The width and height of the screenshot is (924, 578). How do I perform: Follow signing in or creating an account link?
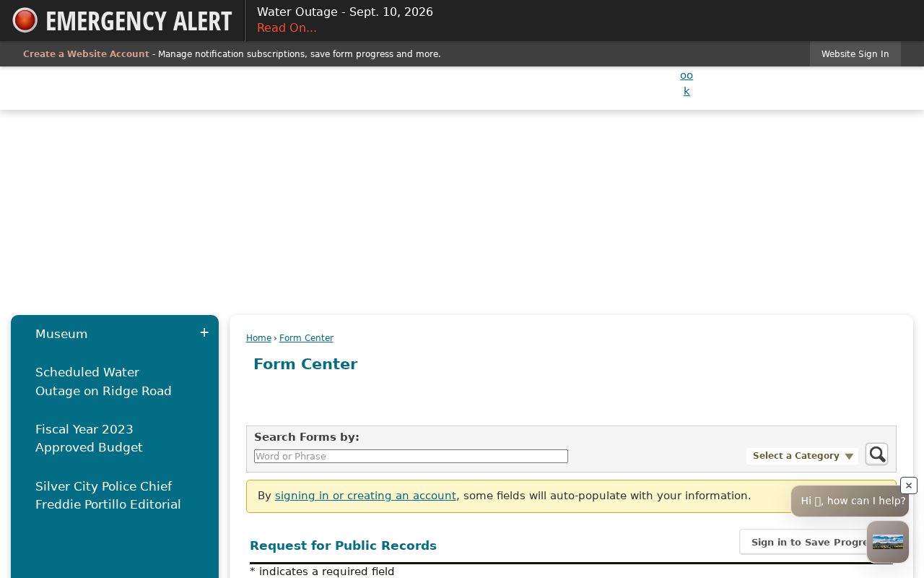tap(365, 496)
